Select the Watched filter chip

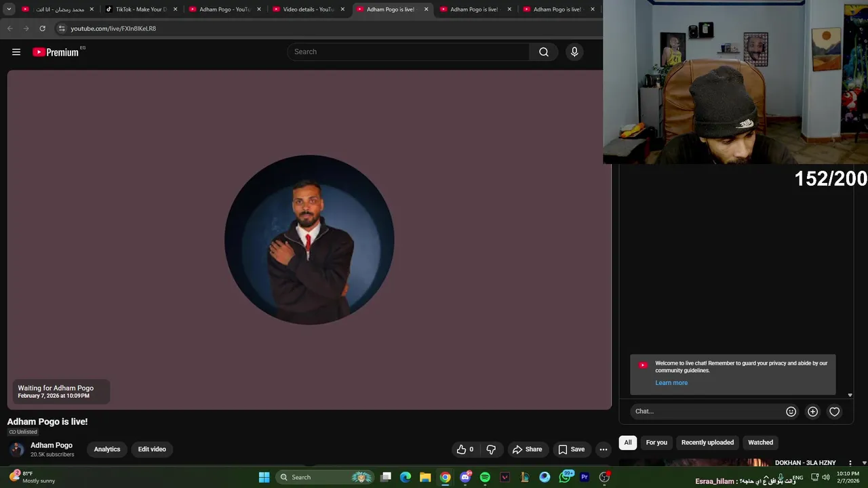pos(760,443)
